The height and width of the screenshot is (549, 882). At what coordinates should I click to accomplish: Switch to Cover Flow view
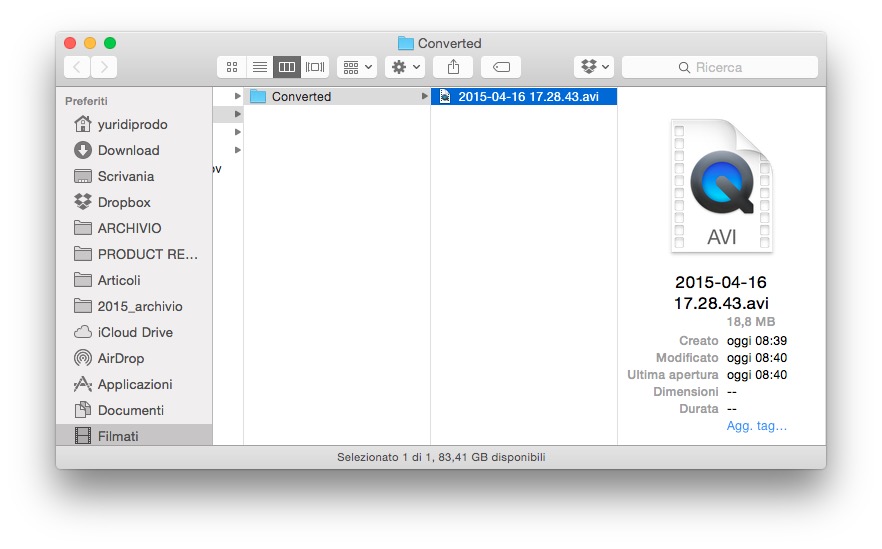point(315,68)
